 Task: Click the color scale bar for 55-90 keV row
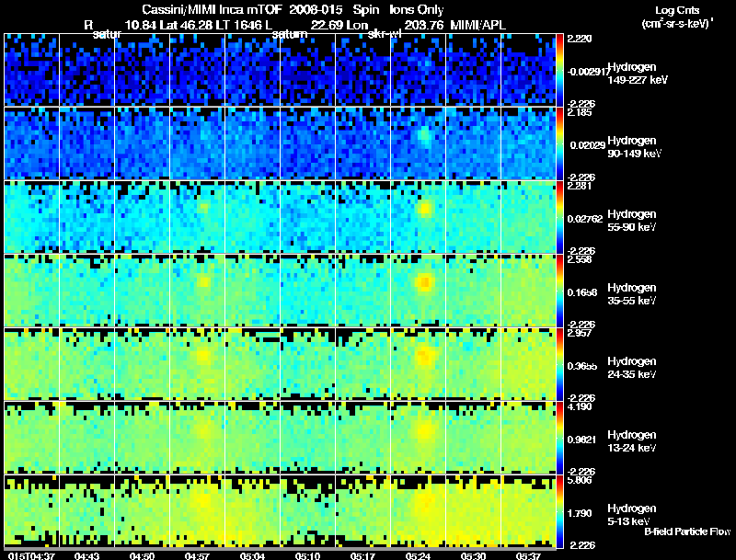point(559,217)
